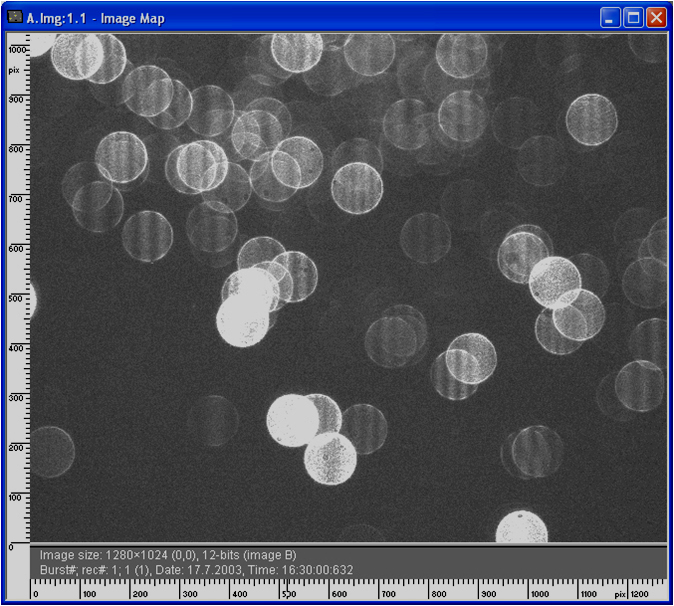The width and height of the screenshot is (674, 606).
Task: Maximize the Image Map window
Action: coord(633,18)
